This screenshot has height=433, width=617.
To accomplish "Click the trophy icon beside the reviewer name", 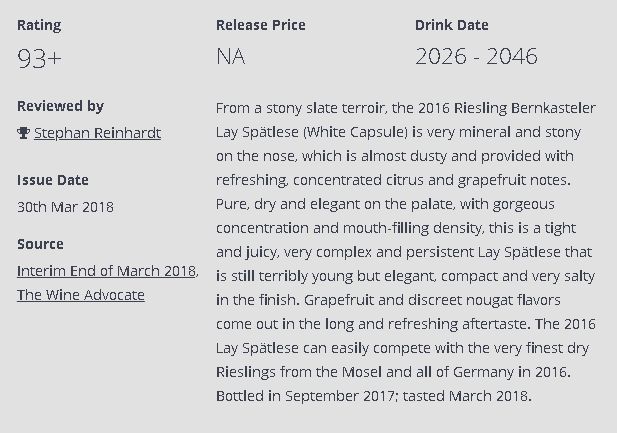I will 23,133.
